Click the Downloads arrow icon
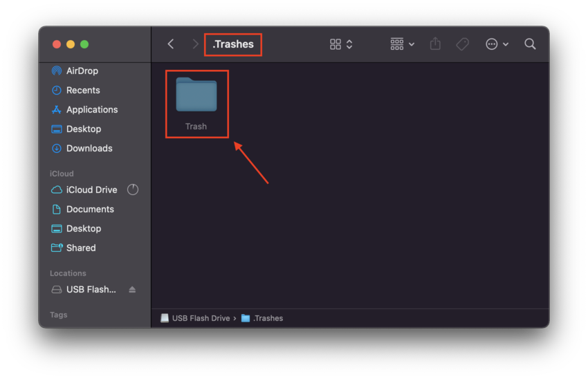This screenshot has width=588, height=379. [57, 149]
